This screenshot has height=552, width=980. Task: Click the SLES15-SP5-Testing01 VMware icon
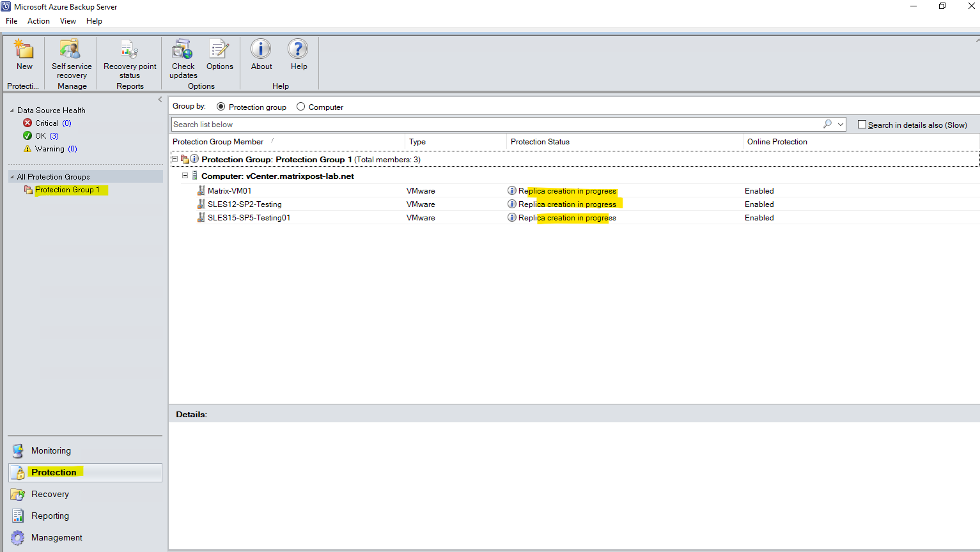201,217
